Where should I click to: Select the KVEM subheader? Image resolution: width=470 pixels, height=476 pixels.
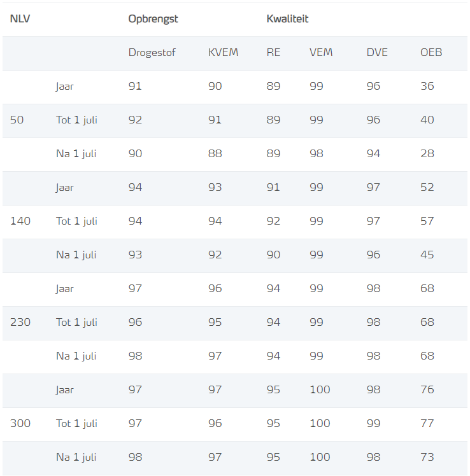click(x=224, y=53)
